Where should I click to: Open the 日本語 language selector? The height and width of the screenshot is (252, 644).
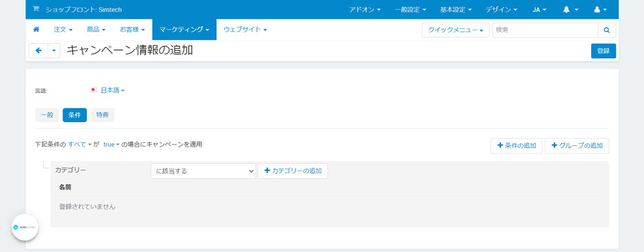113,90
